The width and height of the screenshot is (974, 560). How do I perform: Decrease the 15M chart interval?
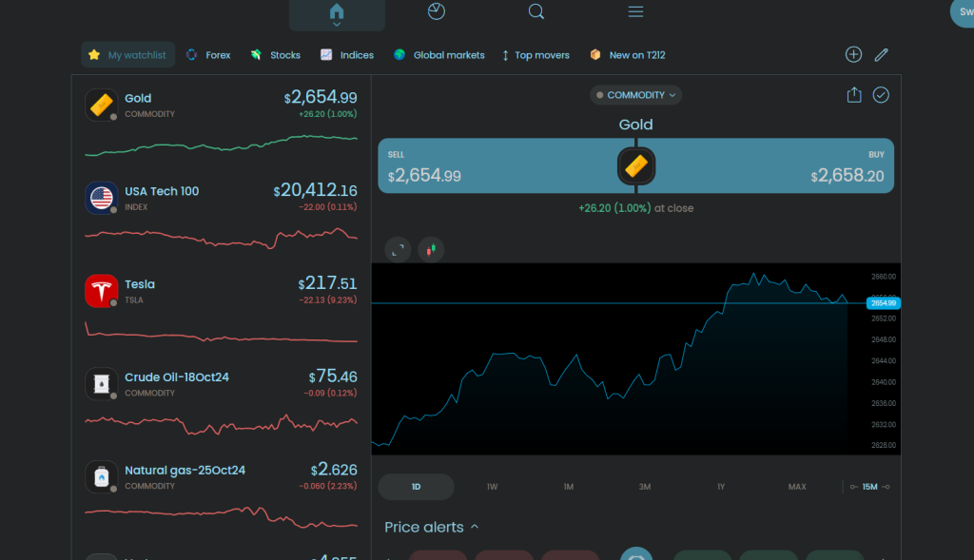point(853,487)
